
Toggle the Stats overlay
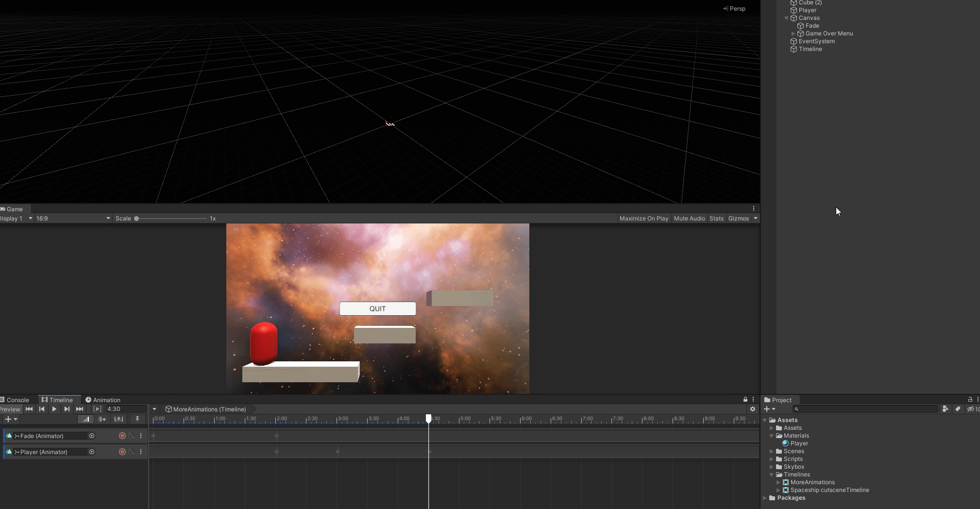(716, 219)
